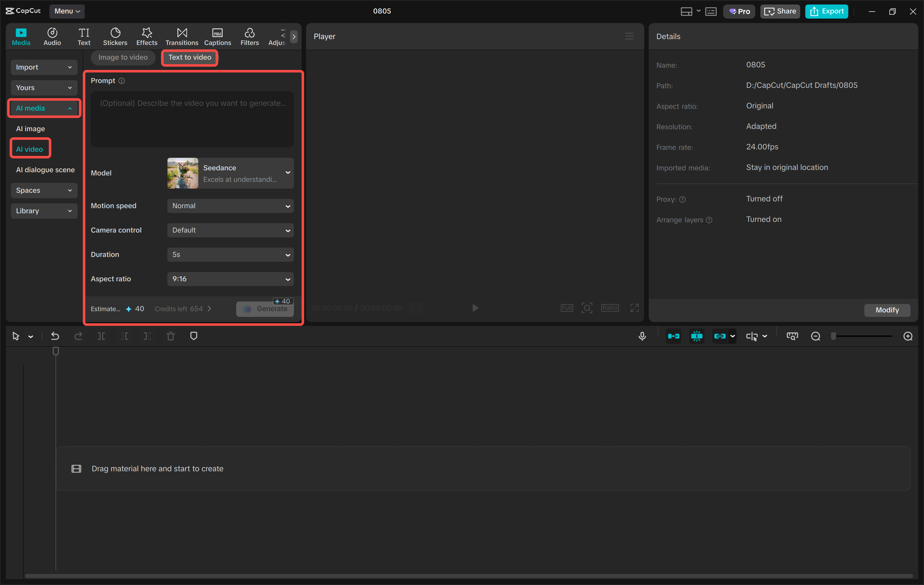The image size is (924, 585).
Task: Toggle the linked materials button
Action: (x=721, y=336)
